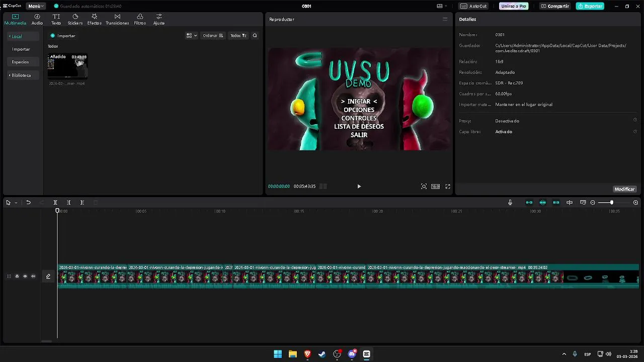Open the Transiciones tab
The image size is (644, 362).
[117, 20]
